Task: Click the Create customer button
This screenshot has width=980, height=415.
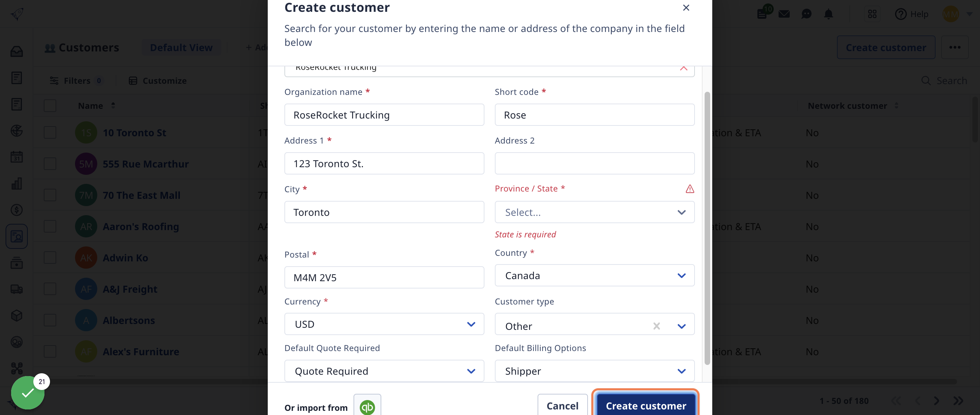Action: (646, 405)
